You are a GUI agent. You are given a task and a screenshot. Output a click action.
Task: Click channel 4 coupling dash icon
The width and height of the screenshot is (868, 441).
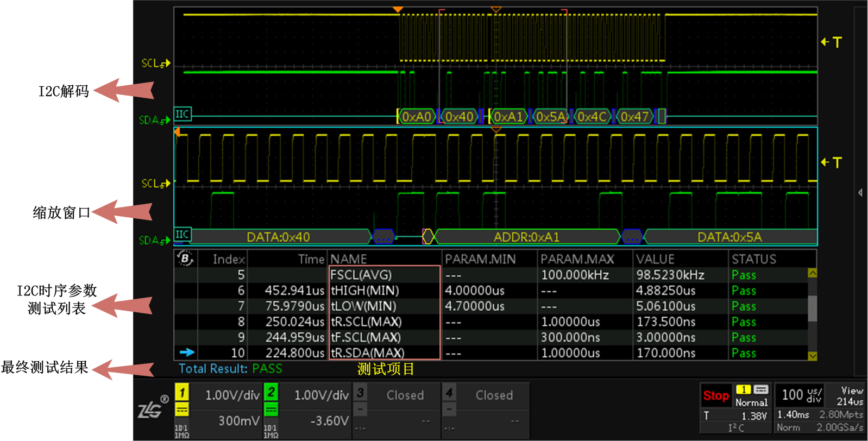(449, 409)
